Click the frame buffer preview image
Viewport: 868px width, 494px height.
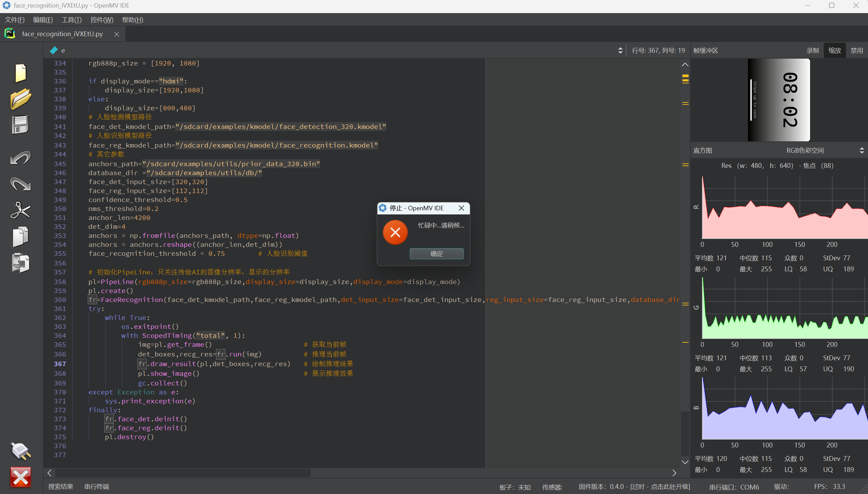click(x=779, y=100)
